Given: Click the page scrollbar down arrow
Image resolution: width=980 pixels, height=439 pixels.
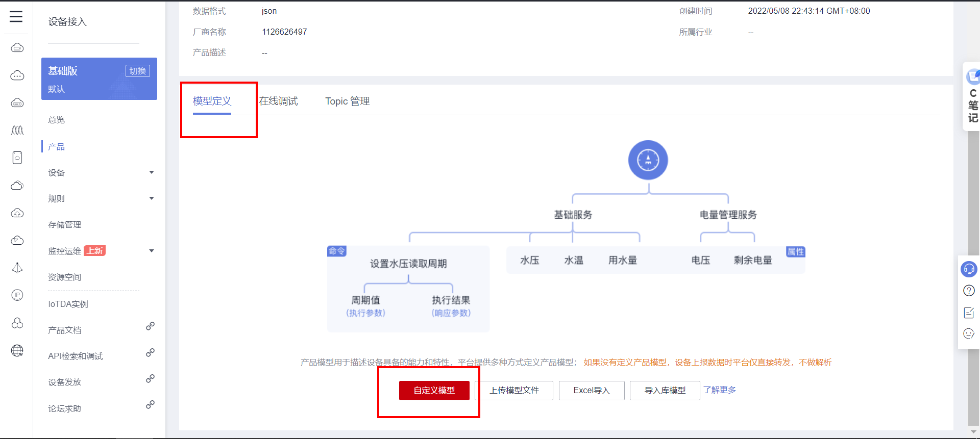Looking at the screenshot, I should click(973, 432).
